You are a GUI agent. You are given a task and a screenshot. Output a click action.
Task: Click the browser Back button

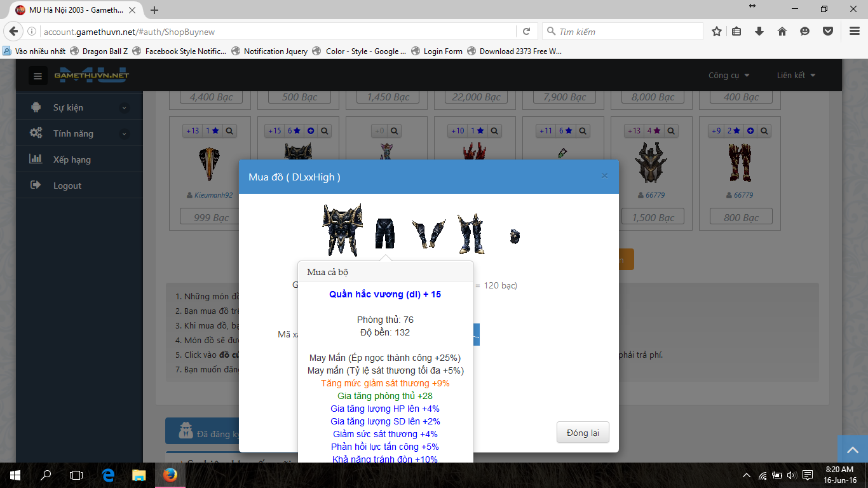pyautogui.click(x=13, y=31)
